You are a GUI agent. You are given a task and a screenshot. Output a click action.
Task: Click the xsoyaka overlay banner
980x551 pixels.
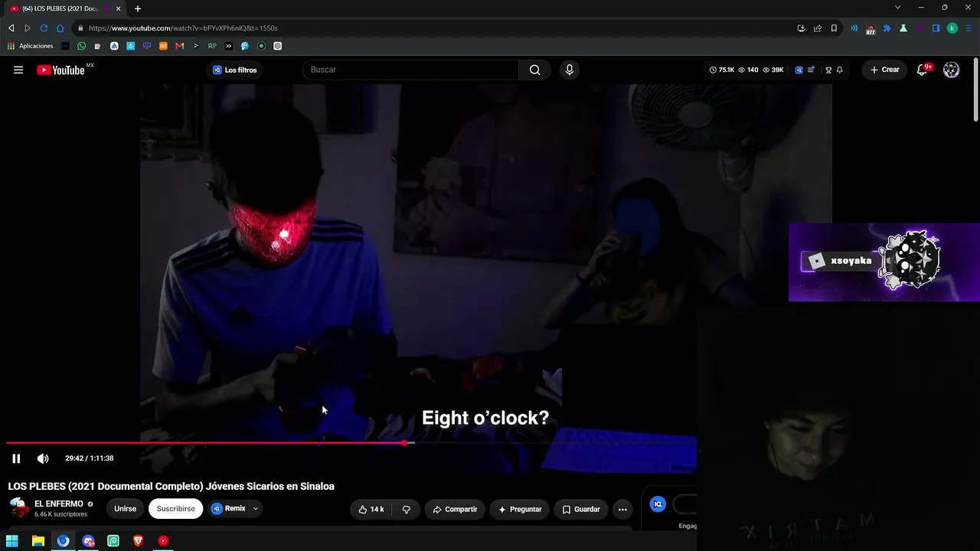[884, 262]
